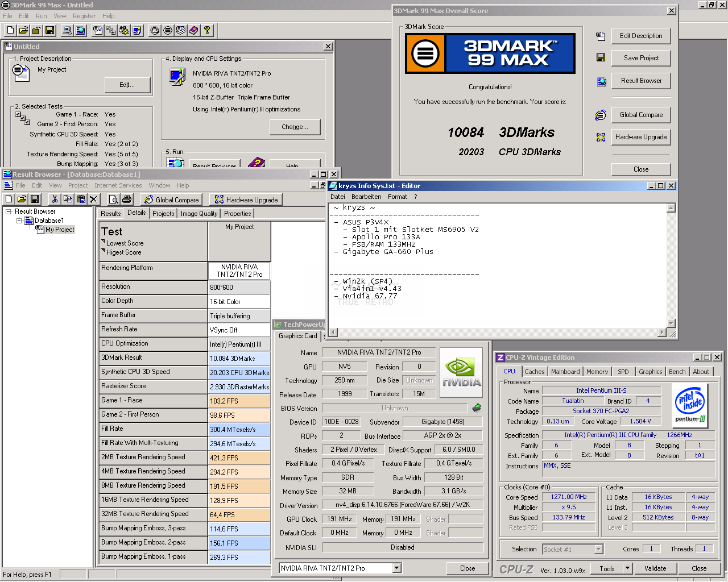
Task: Click the Intel Inside Pentium III logo in CPU-Z
Action: 690,405
